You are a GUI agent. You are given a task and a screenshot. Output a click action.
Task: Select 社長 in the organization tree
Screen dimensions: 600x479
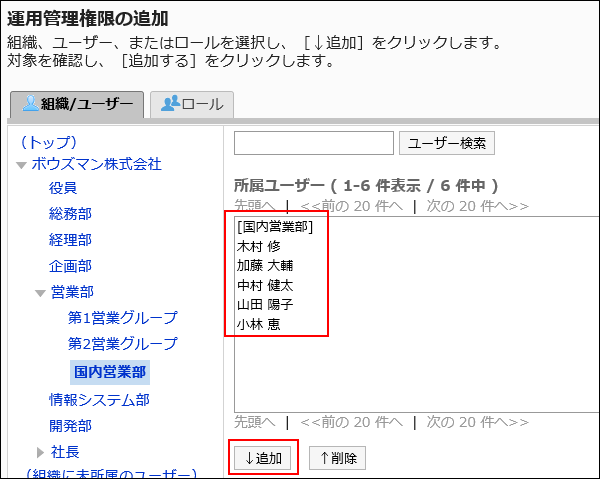click(65, 452)
